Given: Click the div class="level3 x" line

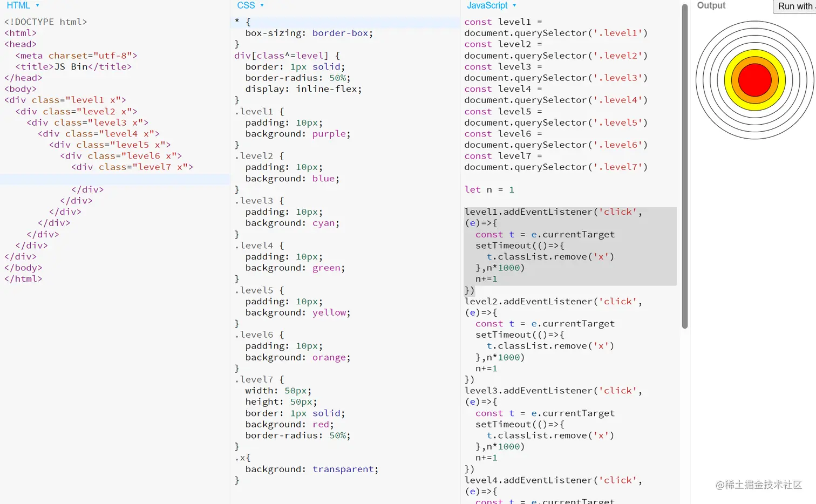Looking at the screenshot, I should [x=87, y=122].
